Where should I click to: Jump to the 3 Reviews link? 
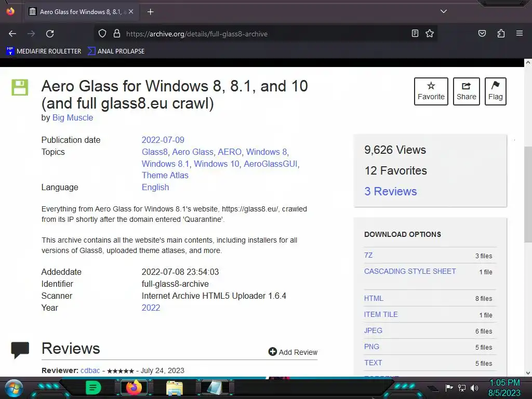391,191
